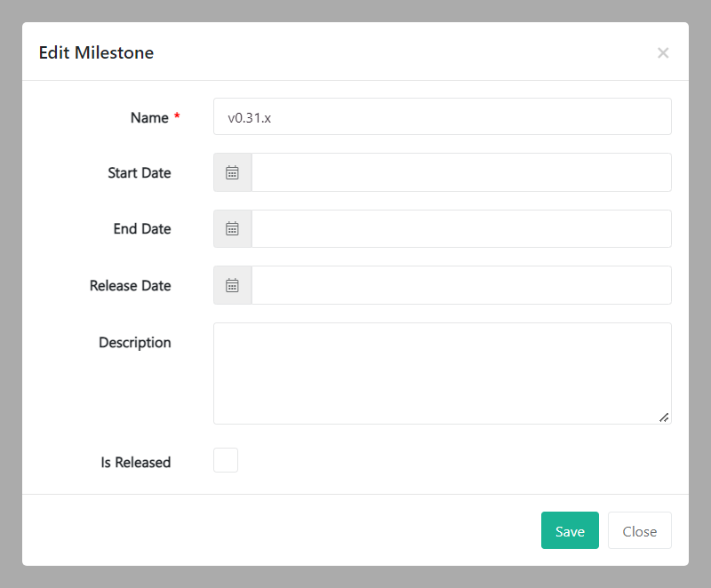Click the Description label
The height and width of the screenshot is (588, 711).
point(134,343)
